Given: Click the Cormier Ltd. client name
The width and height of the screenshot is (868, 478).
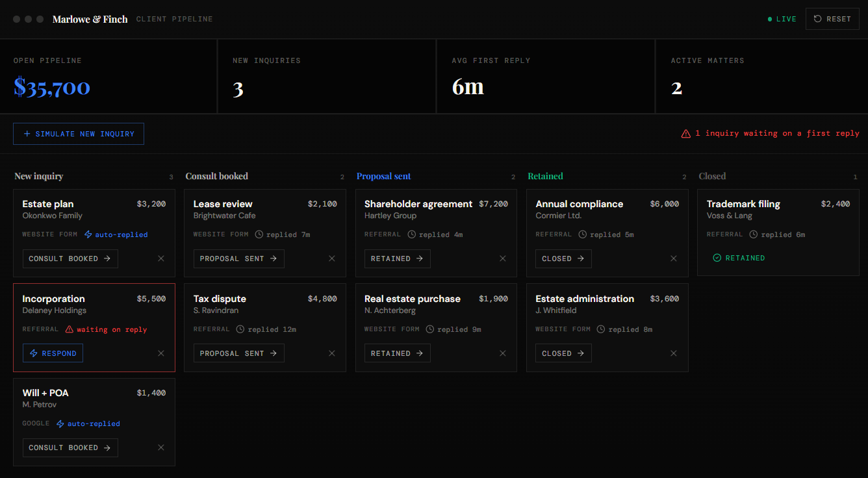Looking at the screenshot, I should (558, 216).
